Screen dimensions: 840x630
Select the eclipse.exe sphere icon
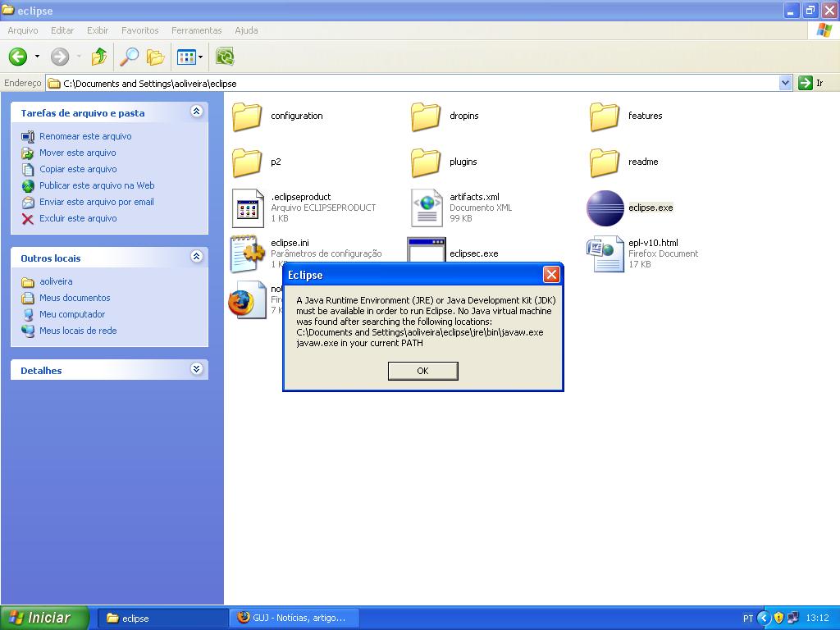tap(605, 208)
